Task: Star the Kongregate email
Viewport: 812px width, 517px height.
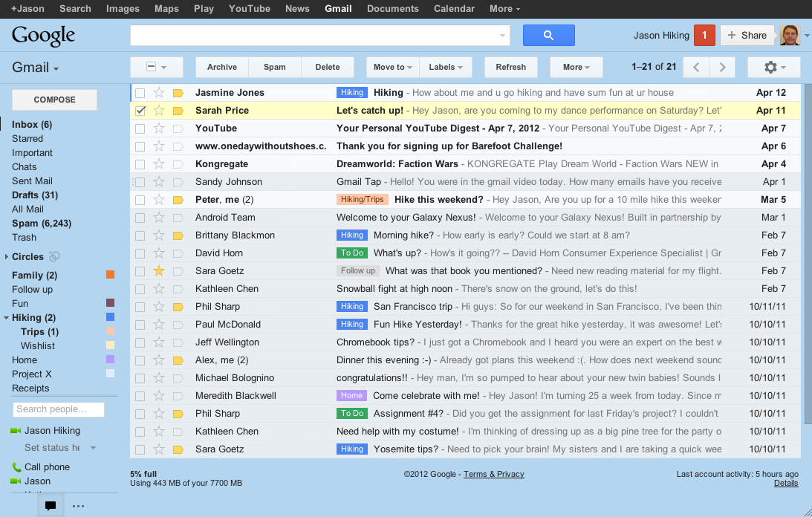Action: click(x=159, y=164)
